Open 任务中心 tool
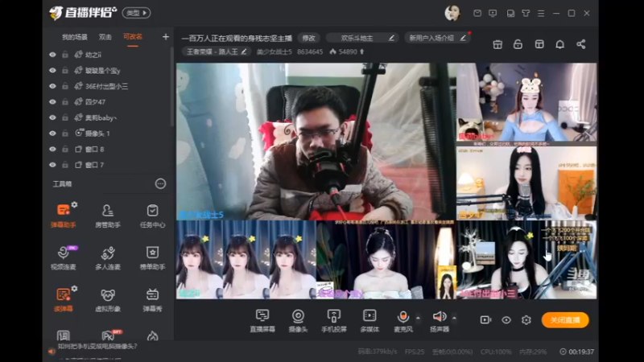Image resolution: width=644 pixels, height=362 pixels. pyautogui.click(x=152, y=216)
